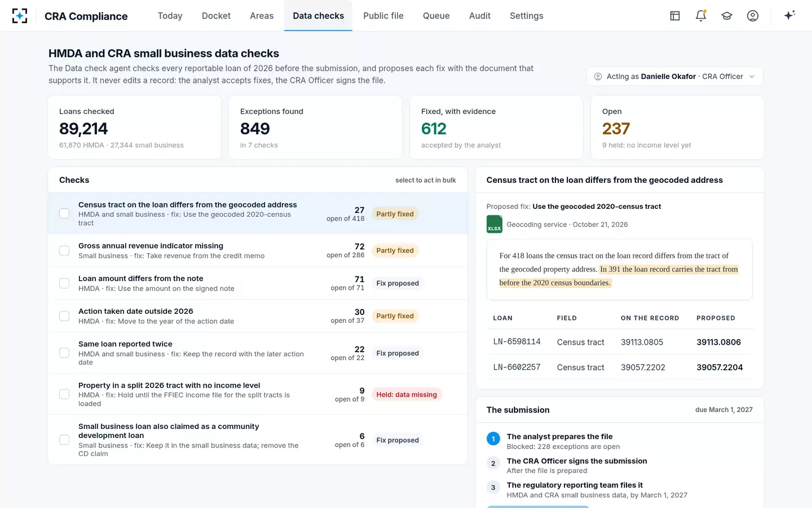
Task: Open the XLSX geocoding service file icon
Action: pos(495,224)
